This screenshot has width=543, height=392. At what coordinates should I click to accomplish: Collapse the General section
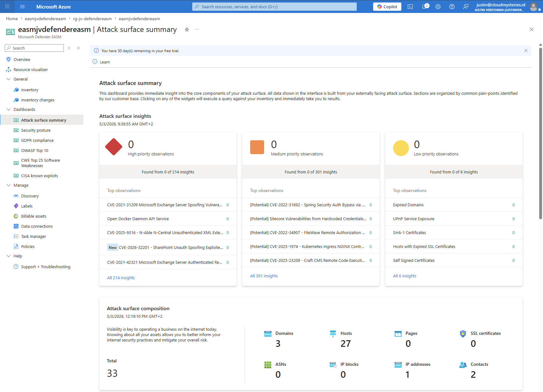click(x=9, y=79)
